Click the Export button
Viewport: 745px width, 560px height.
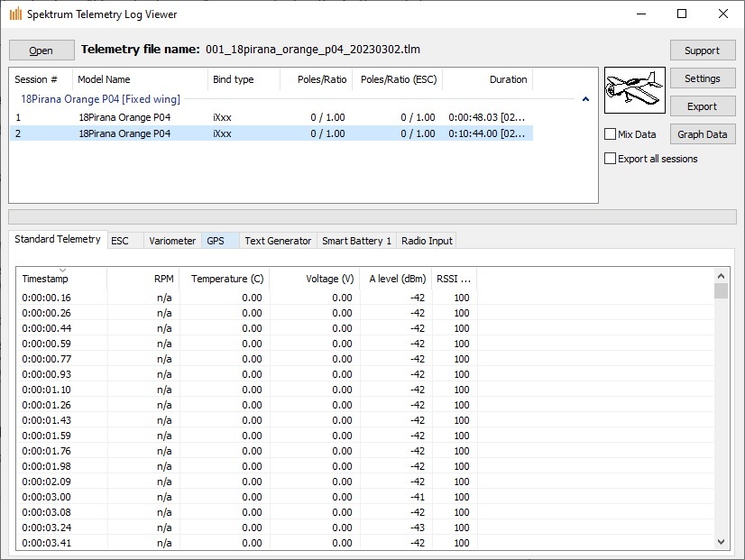click(x=703, y=106)
